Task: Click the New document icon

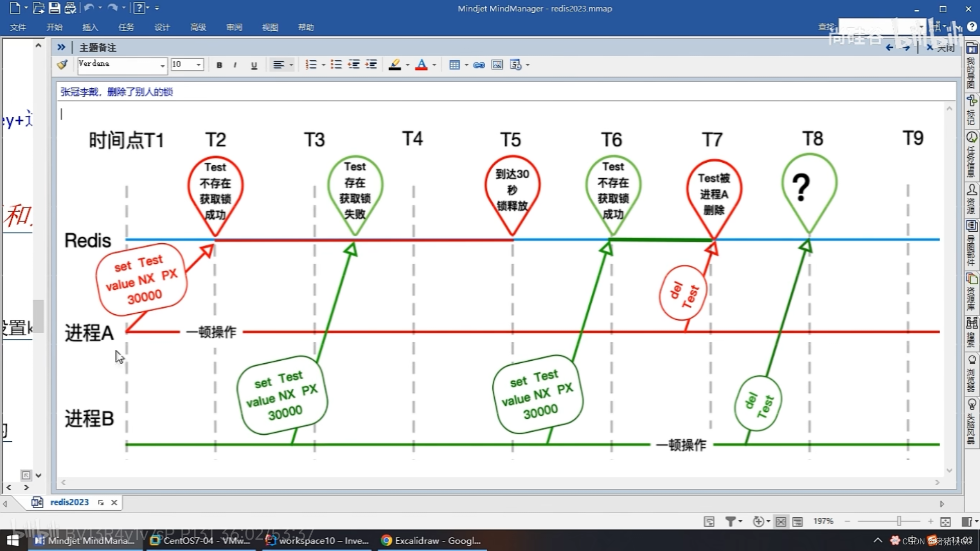Action: coord(15,8)
